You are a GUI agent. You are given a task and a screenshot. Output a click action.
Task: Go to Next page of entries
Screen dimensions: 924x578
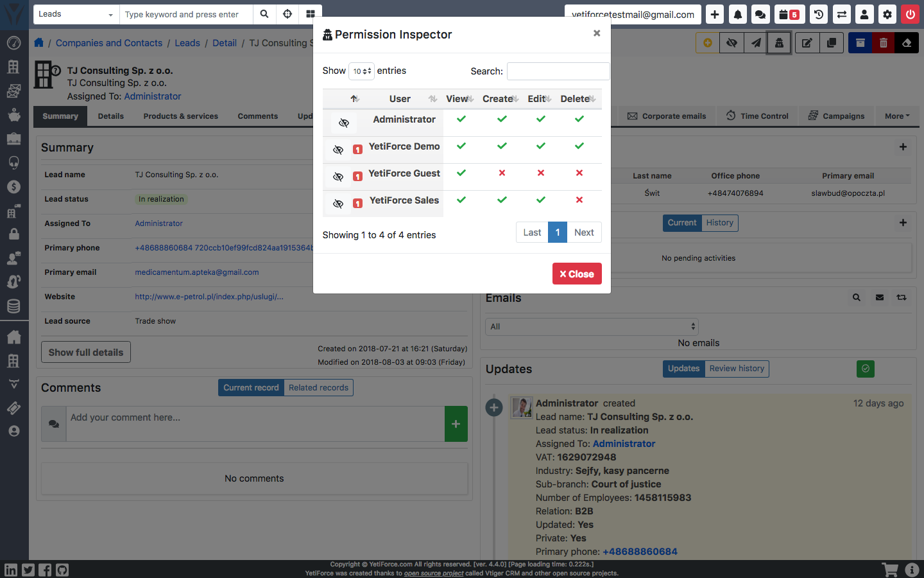pyautogui.click(x=584, y=232)
